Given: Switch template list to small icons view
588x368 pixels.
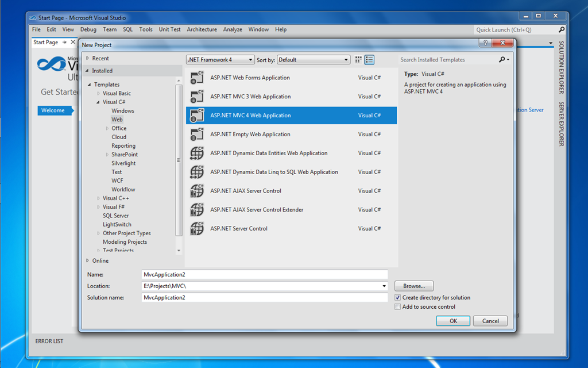Looking at the screenshot, I should click(x=358, y=60).
